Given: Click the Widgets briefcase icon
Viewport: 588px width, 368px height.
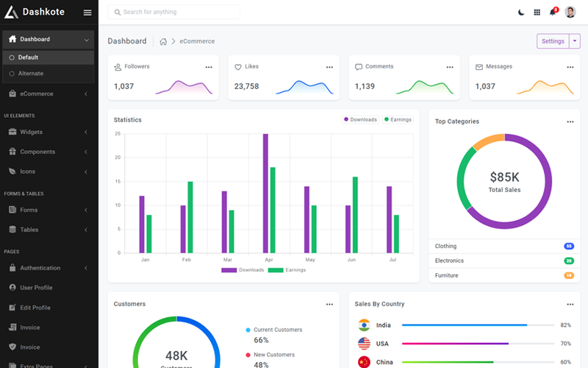Looking at the screenshot, I should pyautogui.click(x=12, y=132).
